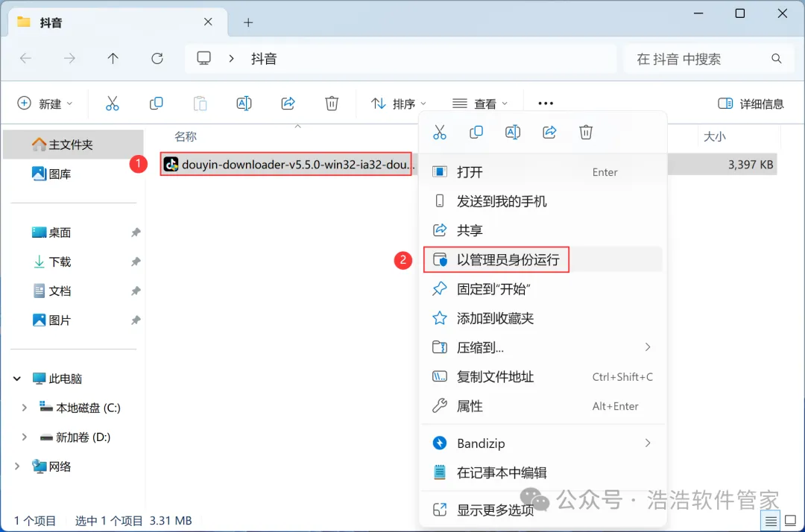Image resolution: width=805 pixels, height=532 pixels.
Task: Click the Delete trash icon in the main toolbar
Action: point(332,104)
